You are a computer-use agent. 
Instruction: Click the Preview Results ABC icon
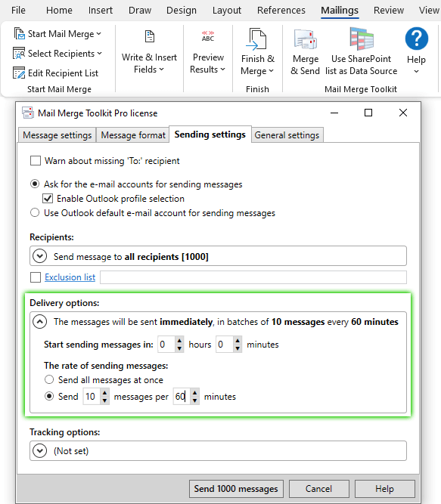click(208, 36)
